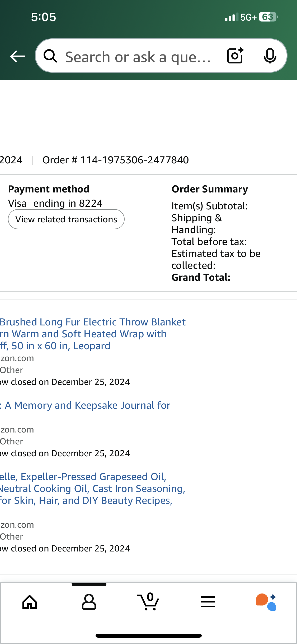This screenshot has height=644, width=297.
Task: Open the Rufus AI assistant icon
Action: click(266, 602)
